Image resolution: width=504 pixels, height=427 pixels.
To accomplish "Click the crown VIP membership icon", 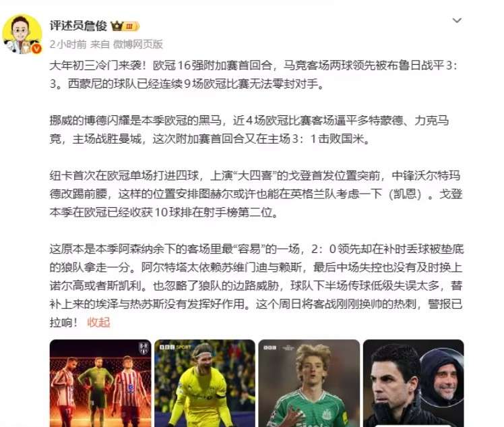I will click(117, 26).
